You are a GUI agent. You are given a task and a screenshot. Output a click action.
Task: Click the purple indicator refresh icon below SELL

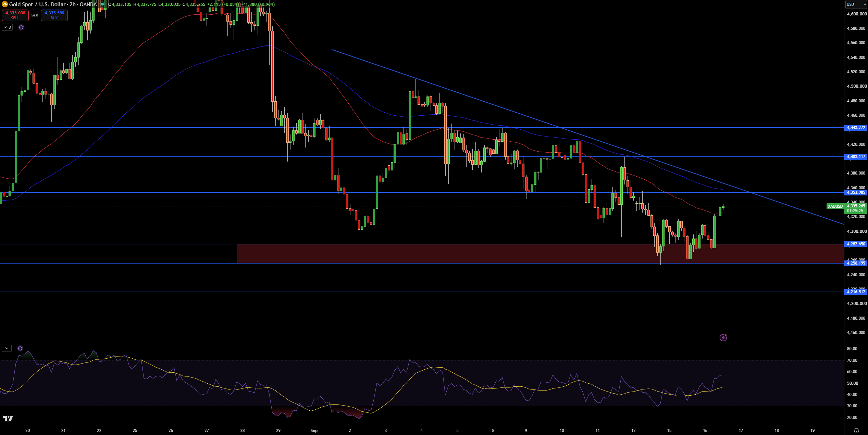(21, 27)
